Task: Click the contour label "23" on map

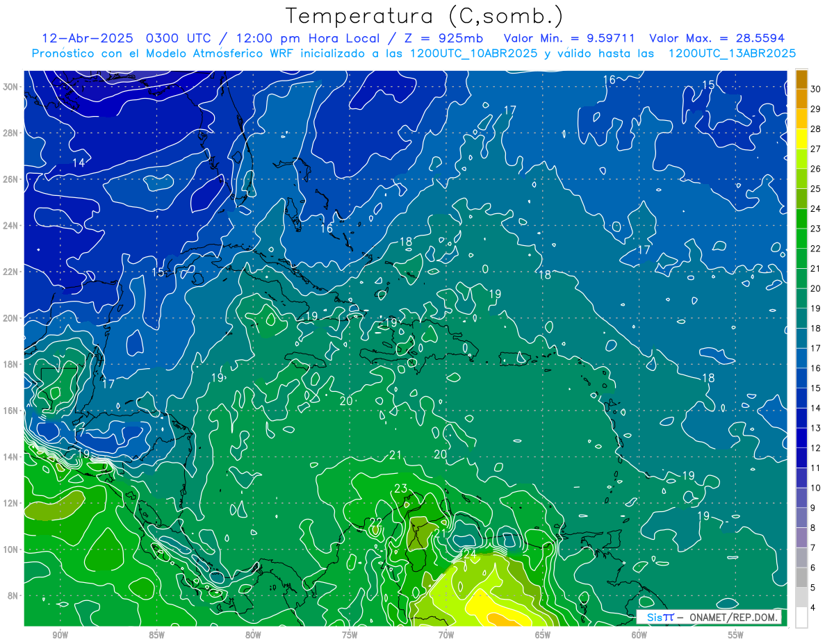Action: pyautogui.click(x=401, y=488)
